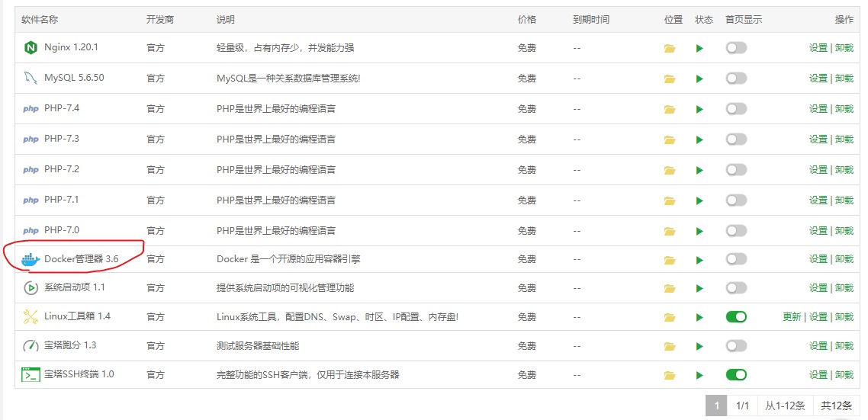The height and width of the screenshot is (420, 868).
Task: Enable homepage display for MySQL 5.6.50
Action: click(736, 79)
